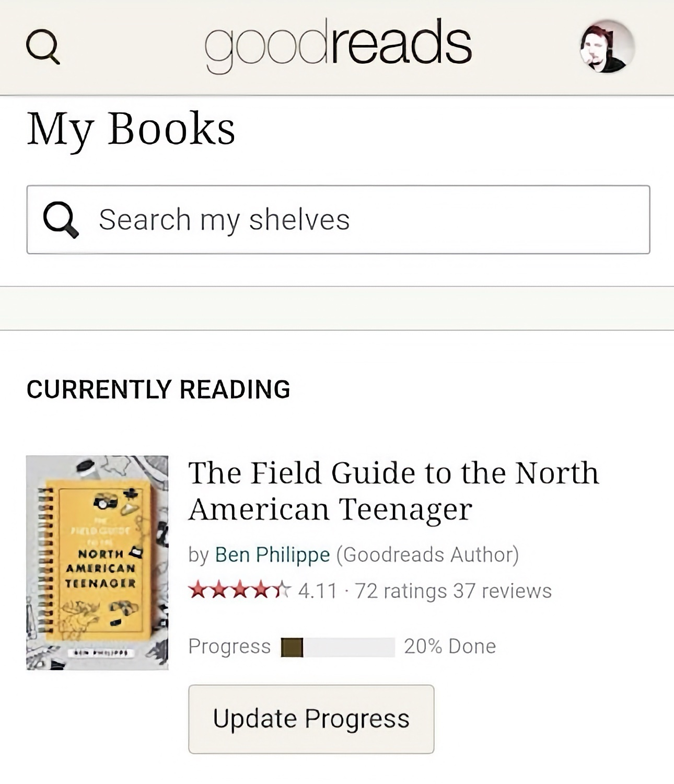Click the Update Progress button
The width and height of the screenshot is (674, 784).
[x=311, y=719]
